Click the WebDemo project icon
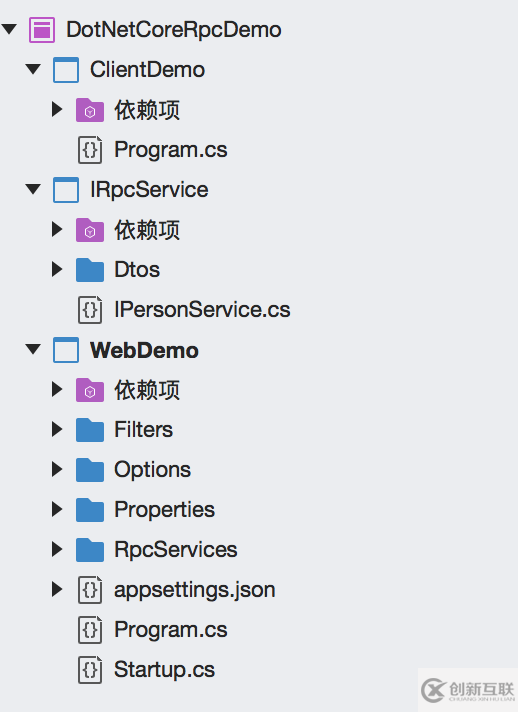This screenshot has width=518, height=712. tap(66, 350)
